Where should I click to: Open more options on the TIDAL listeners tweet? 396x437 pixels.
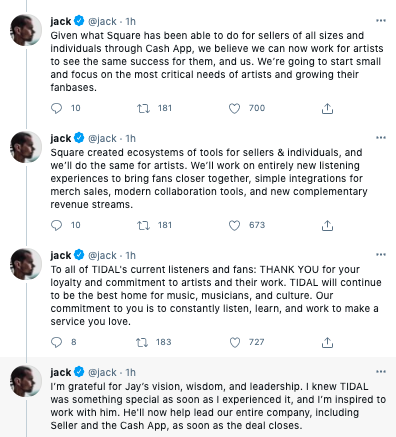[x=381, y=255]
